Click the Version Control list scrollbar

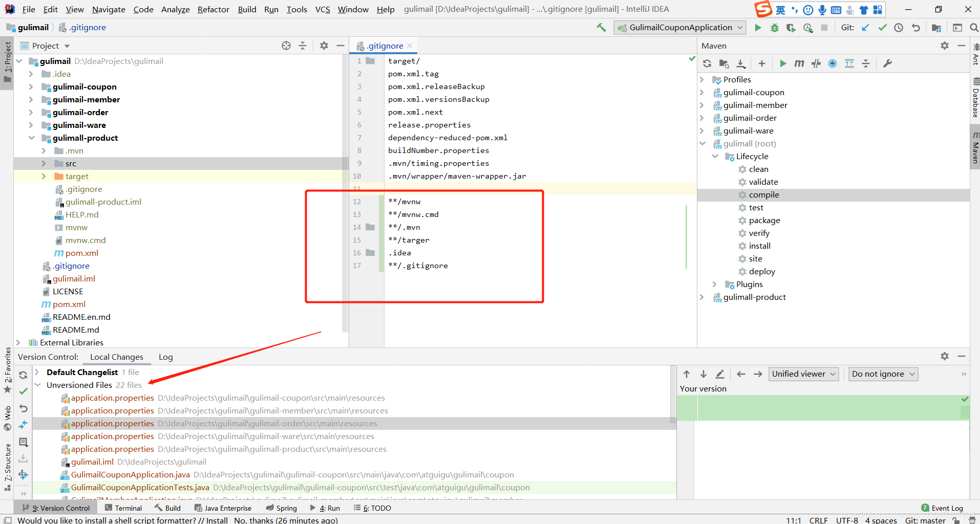[x=673, y=394]
